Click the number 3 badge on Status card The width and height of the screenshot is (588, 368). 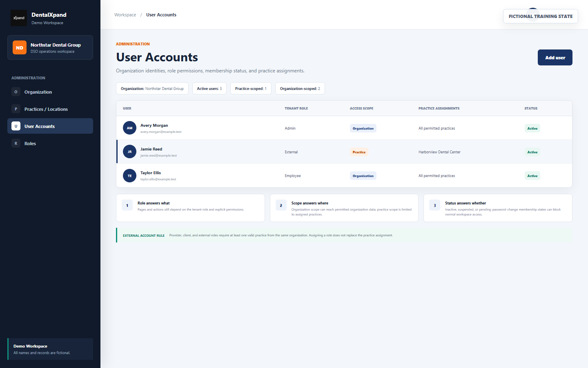[434, 205]
